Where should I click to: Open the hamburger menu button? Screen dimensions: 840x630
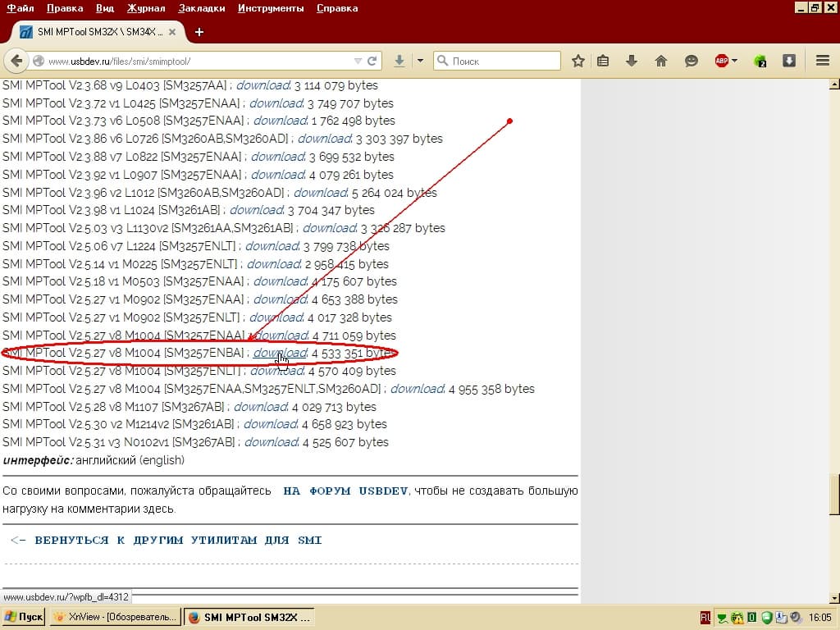(823, 61)
